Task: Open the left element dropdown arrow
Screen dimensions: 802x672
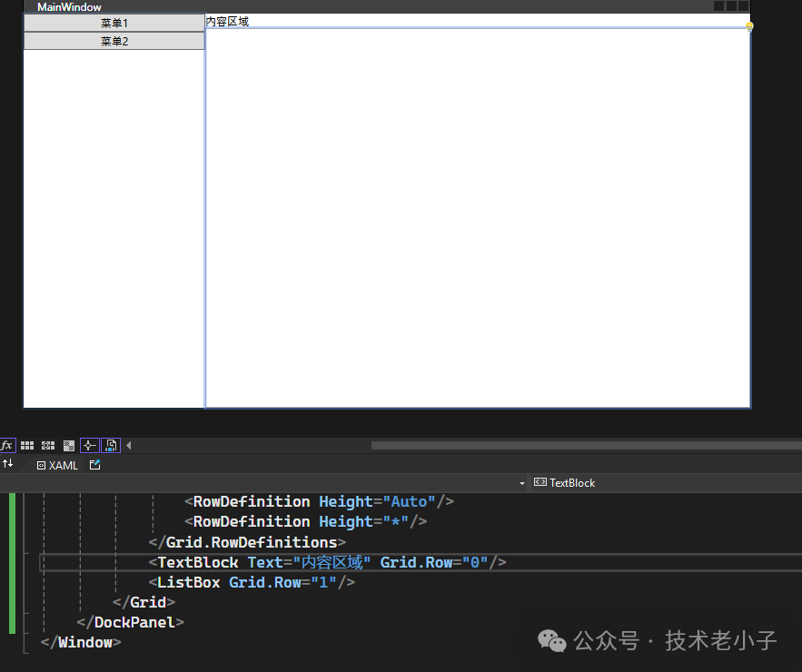Action: 522,483
